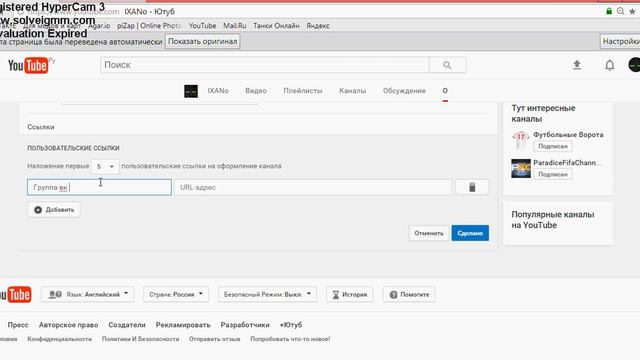Screen dimensions: 640x360
Task: Click the Помогите help button
Action: click(409, 294)
